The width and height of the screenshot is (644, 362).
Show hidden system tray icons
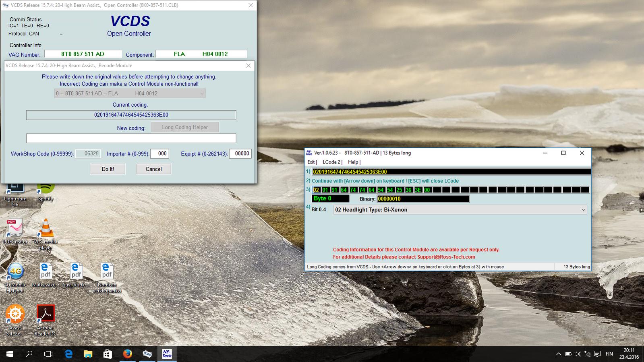click(558, 354)
